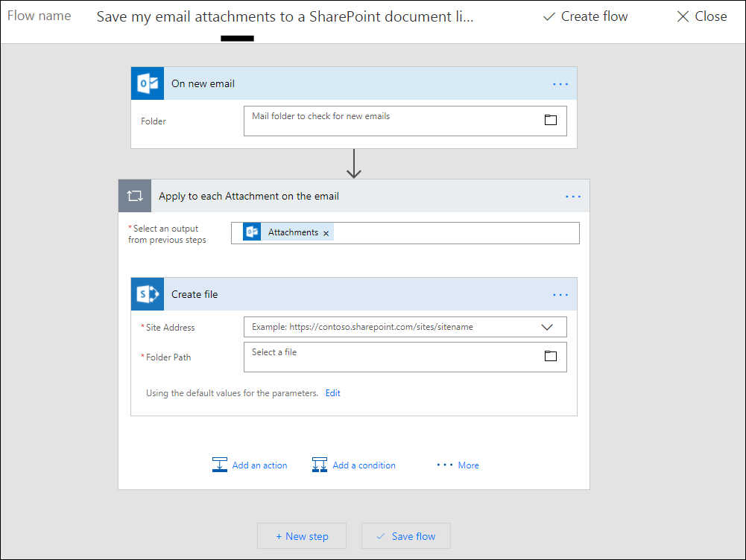The height and width of the screenshot is (560, 746).
Task: Click the Save flow button
Action: pyautogui.click(x=406, y=535)
